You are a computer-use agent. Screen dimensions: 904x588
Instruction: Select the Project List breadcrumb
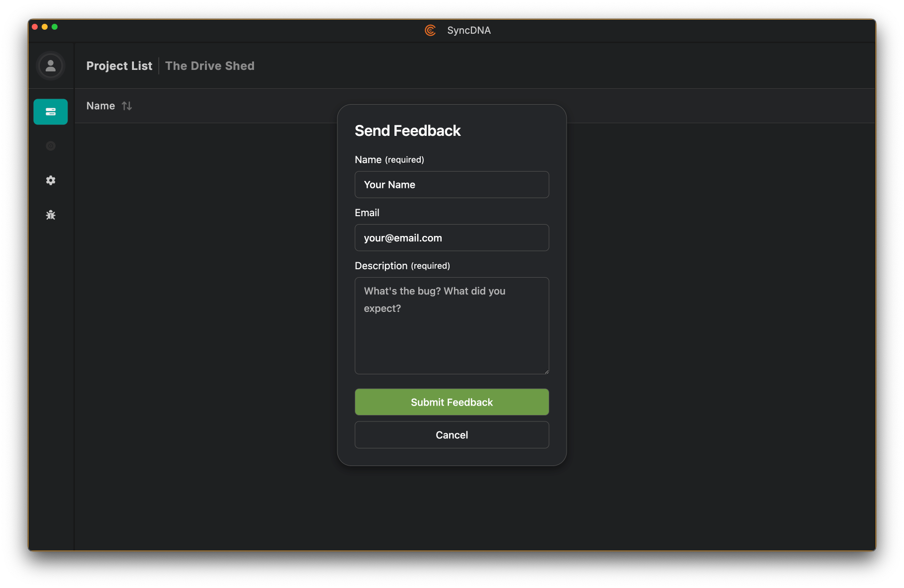[119, 65]
